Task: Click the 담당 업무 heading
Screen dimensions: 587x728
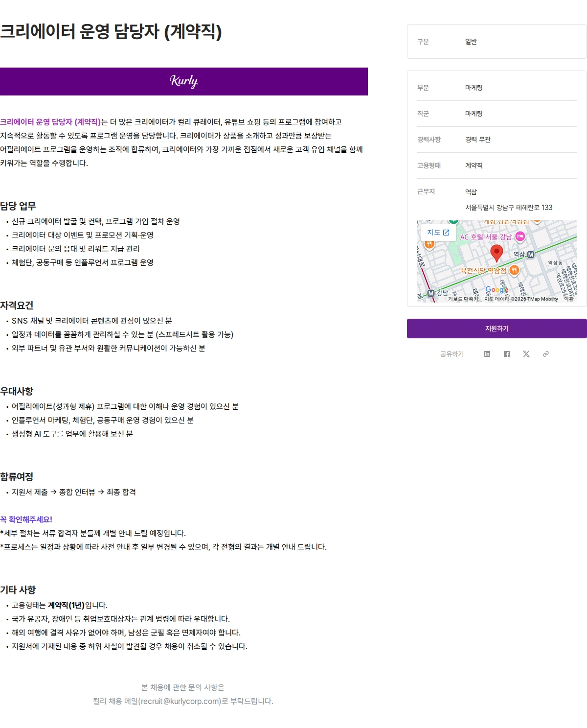Action: point(18,206)
